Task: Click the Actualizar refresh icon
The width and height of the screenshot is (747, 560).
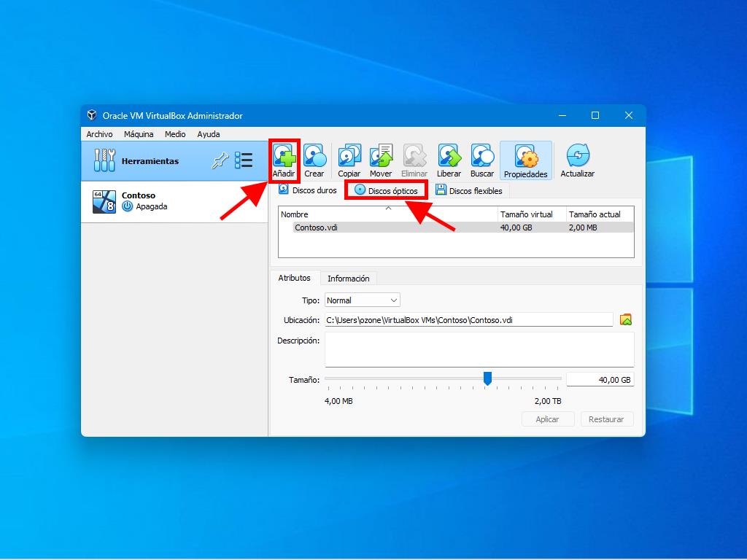Action: tap(577, 160)
